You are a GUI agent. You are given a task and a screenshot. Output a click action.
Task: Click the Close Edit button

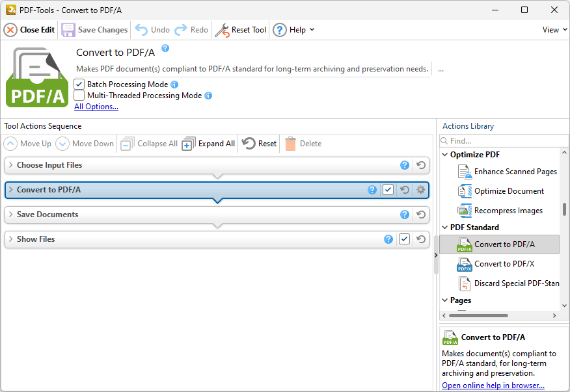click(29, 30)
